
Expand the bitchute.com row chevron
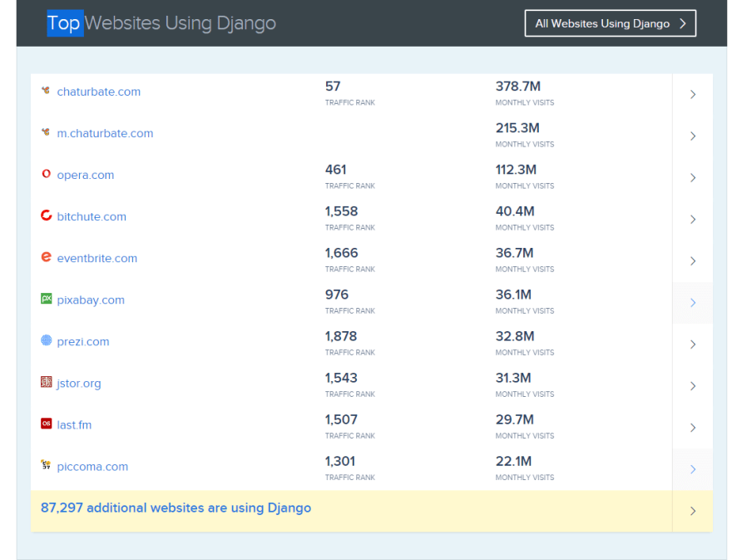pos(693,219)
